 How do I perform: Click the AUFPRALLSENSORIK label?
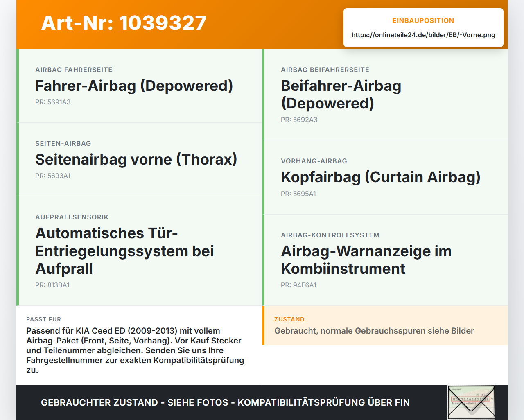pyautogui.click(x=72, y=217)
